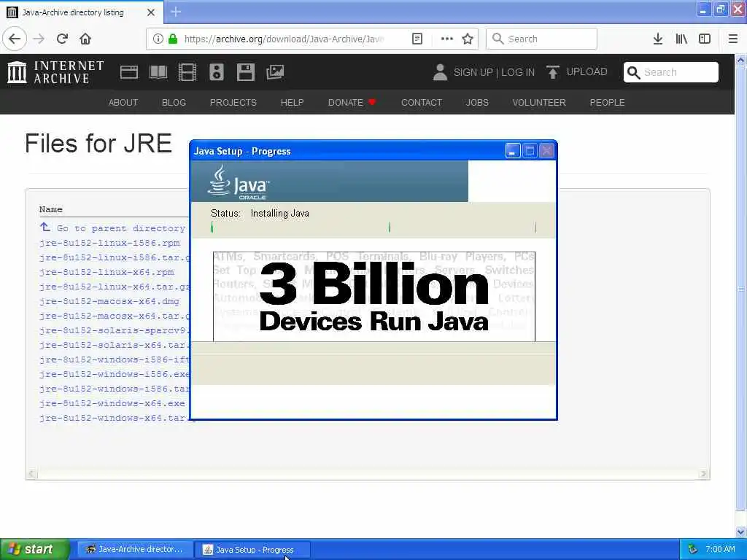The image size is (747, 560).
Task: Click the SIGN UP link
Action: click(x=473, y=72)
